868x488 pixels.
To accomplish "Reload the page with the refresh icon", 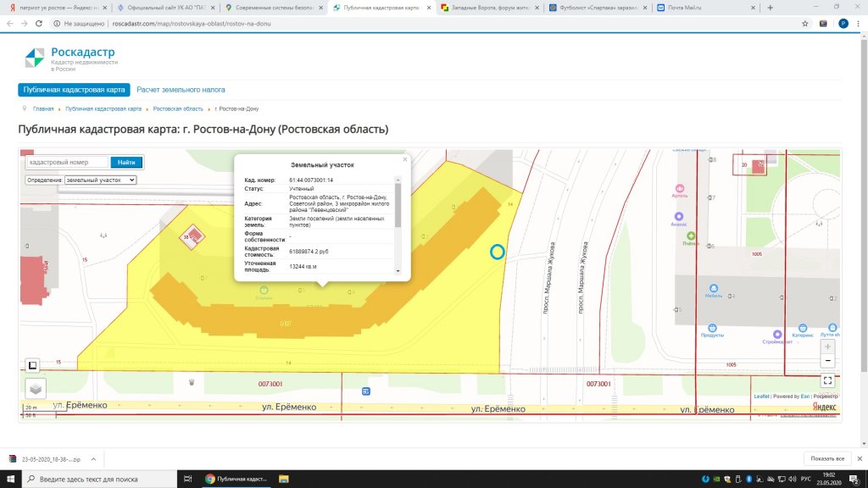I will (39, 24).
